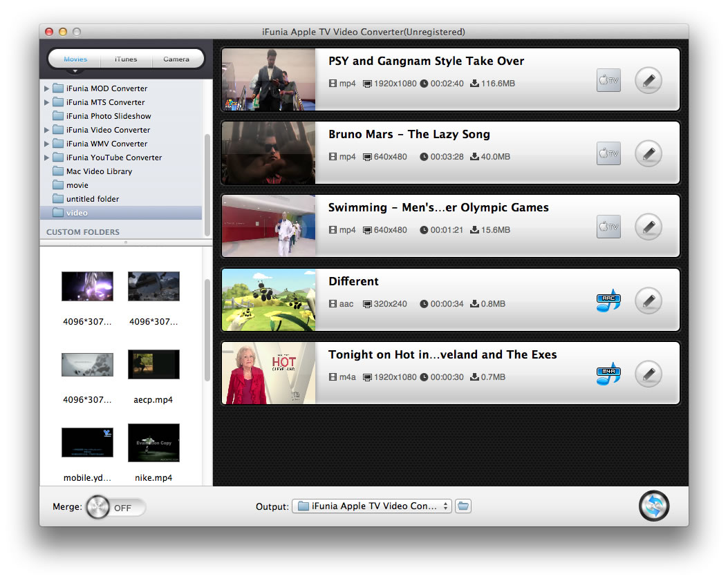Select folder icon of iFunia Video Converter
Screen dimensions: 728x581
click(58, 130)
